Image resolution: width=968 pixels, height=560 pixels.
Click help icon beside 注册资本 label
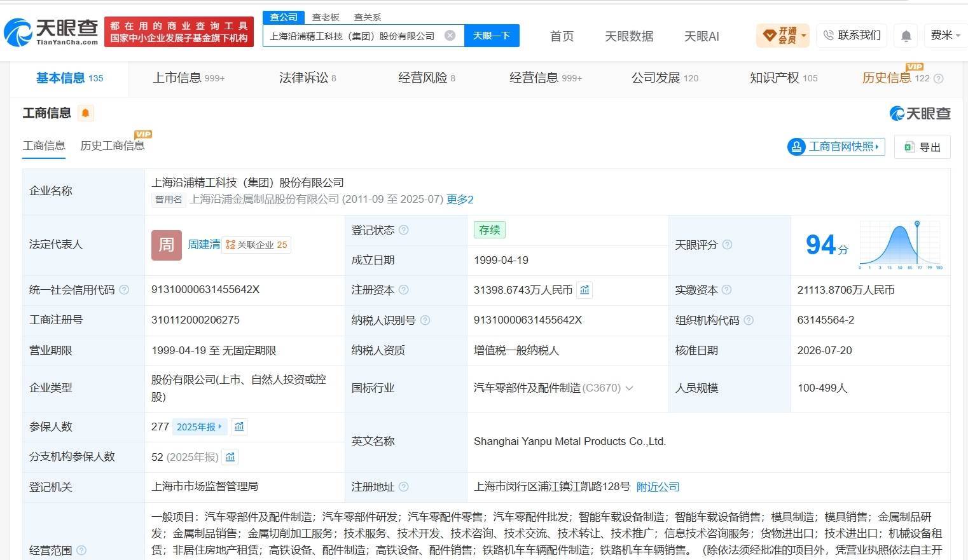(x=403, y=290)
